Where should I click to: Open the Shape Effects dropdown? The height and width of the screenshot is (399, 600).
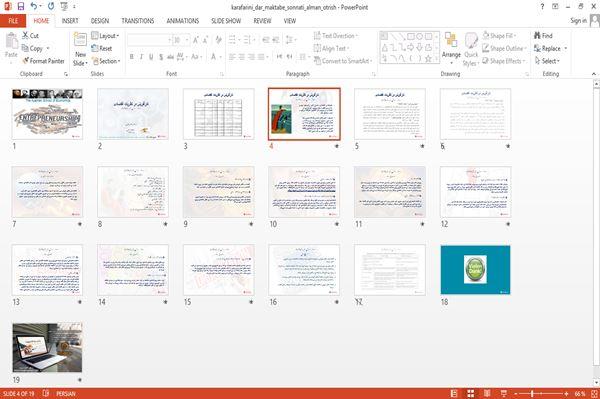pos(504,61)
